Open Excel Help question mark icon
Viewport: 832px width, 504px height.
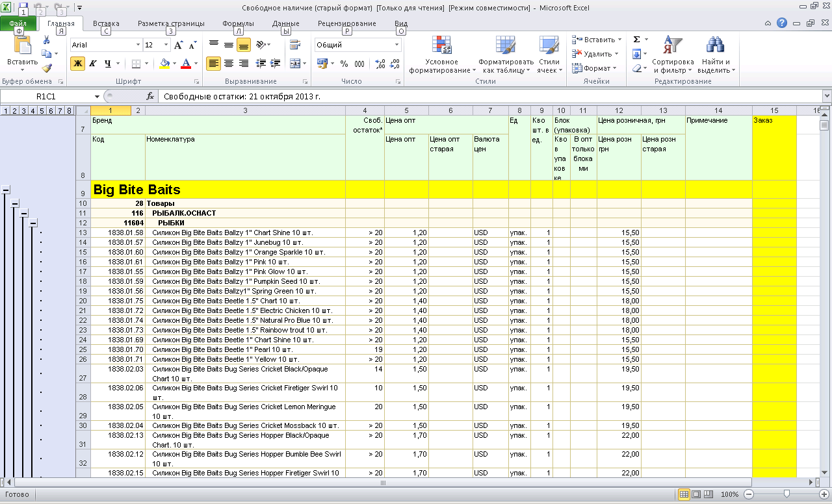782,23
